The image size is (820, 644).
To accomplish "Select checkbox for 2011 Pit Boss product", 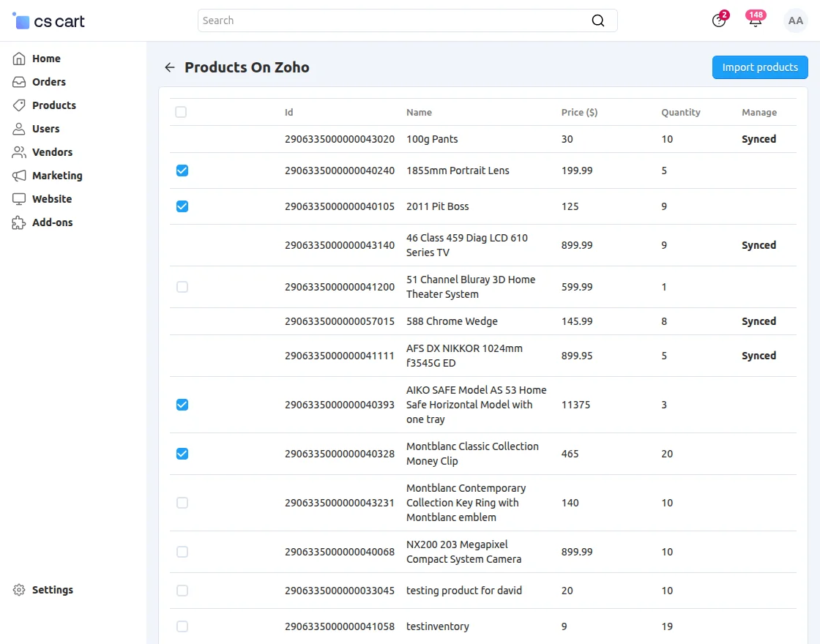I will pyautogui.click(x=182, y=206).
